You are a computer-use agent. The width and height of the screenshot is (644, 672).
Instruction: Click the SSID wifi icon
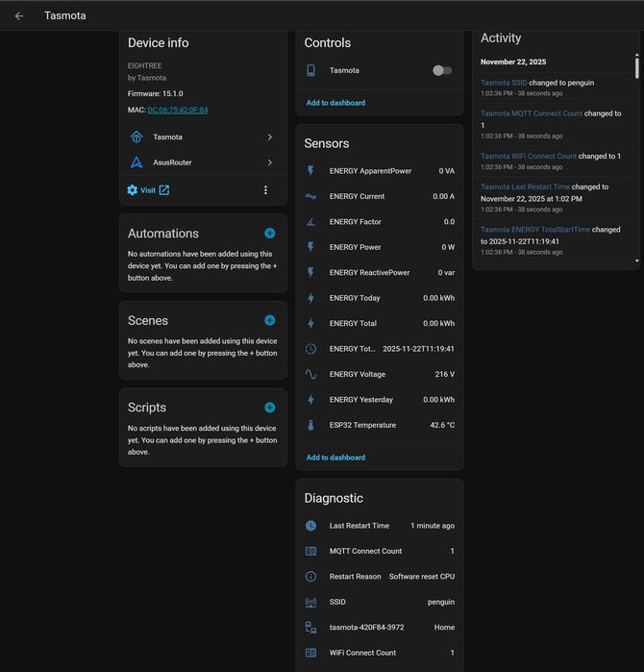(310, 602)
